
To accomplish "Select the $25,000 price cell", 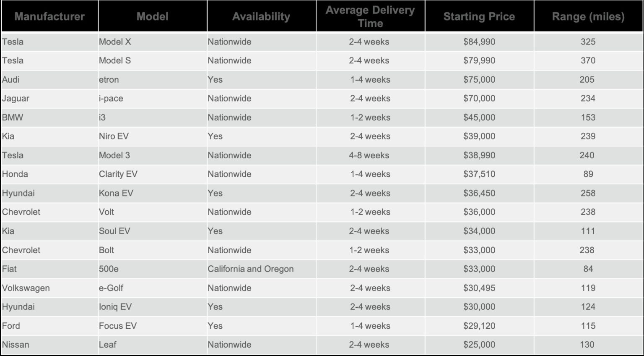I will 479,345.
